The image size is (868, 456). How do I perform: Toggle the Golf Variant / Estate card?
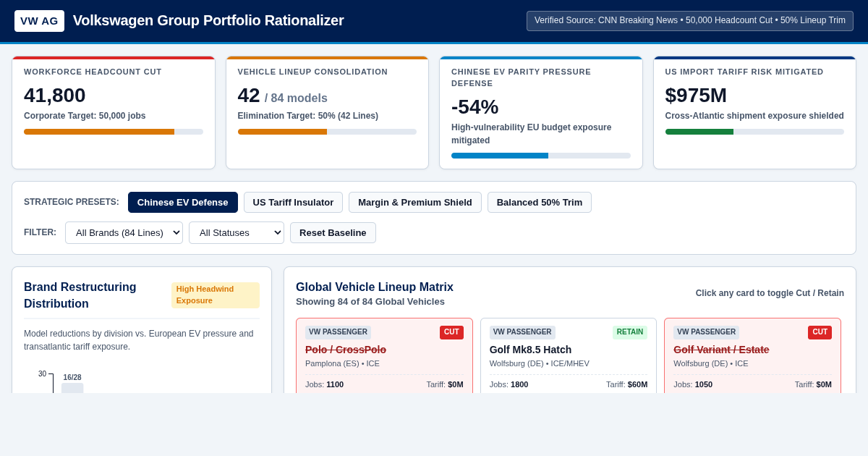(752, 355)
